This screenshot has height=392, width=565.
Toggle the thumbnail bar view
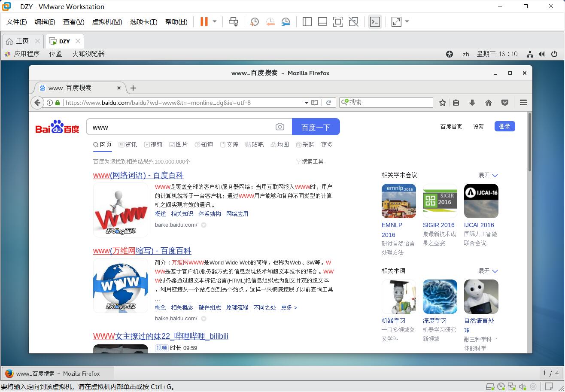tap(322, 21)
